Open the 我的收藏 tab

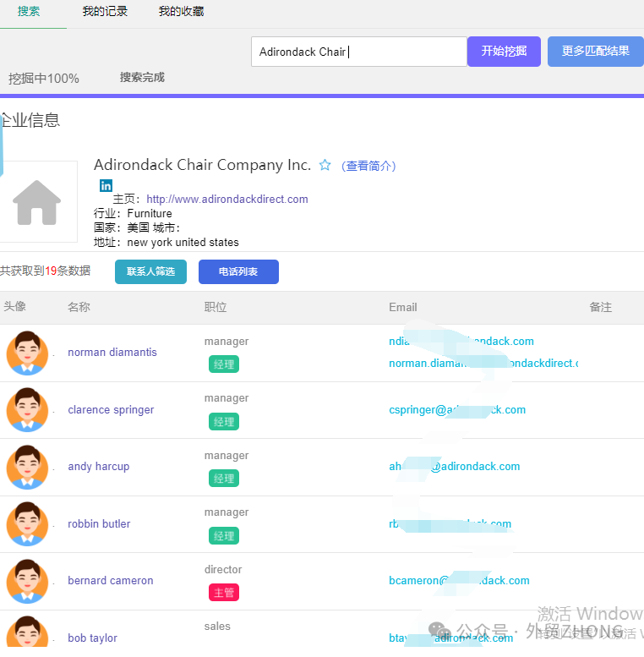coord(182,11)
